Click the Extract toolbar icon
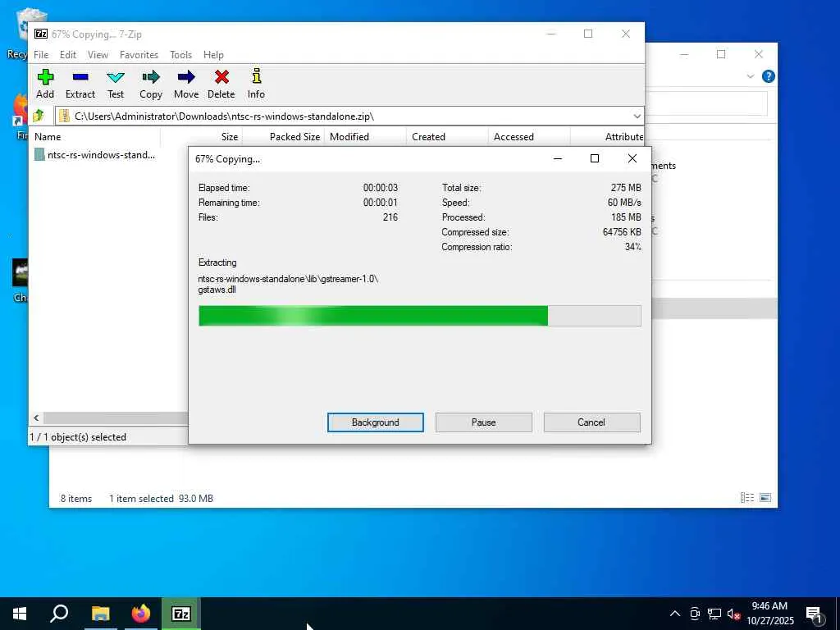Image resolution: width=840 pixels, height=630 pixels. (80, 84)
